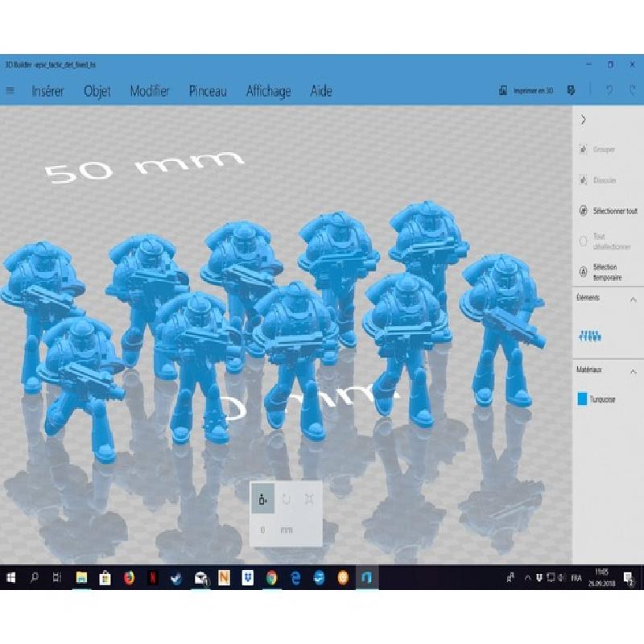Open the Pinceau menu
The width and height of the screenshot is (644, 644).
pyautogui.click(x=208, y=91)
